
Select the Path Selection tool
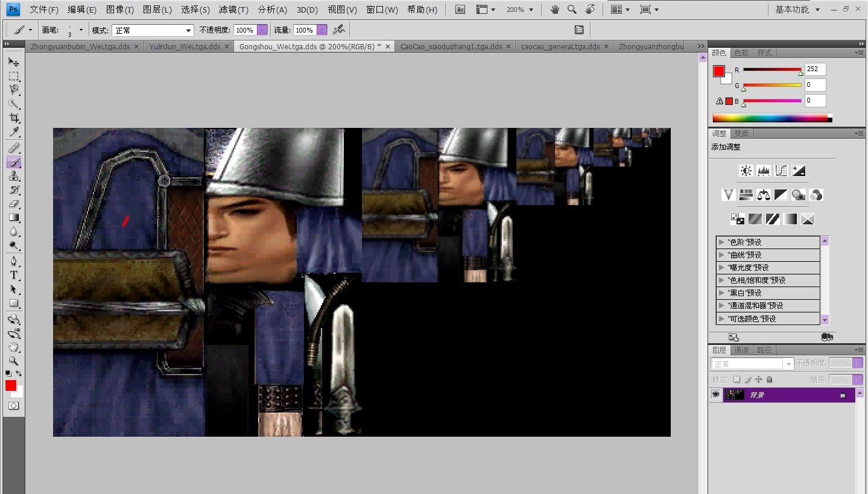[13, 289]
